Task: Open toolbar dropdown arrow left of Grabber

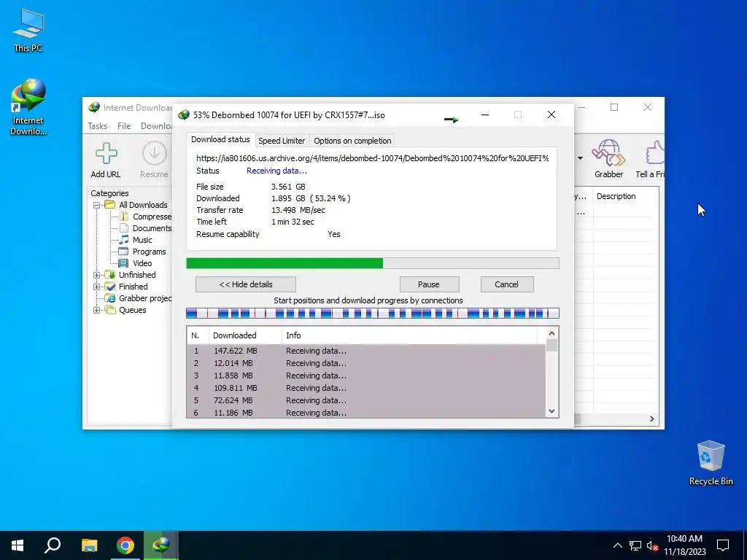Action: coord(580,158)
